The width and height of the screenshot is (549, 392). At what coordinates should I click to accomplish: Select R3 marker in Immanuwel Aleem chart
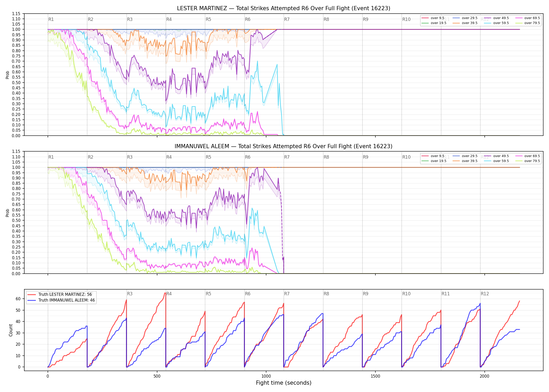(130, 157)
